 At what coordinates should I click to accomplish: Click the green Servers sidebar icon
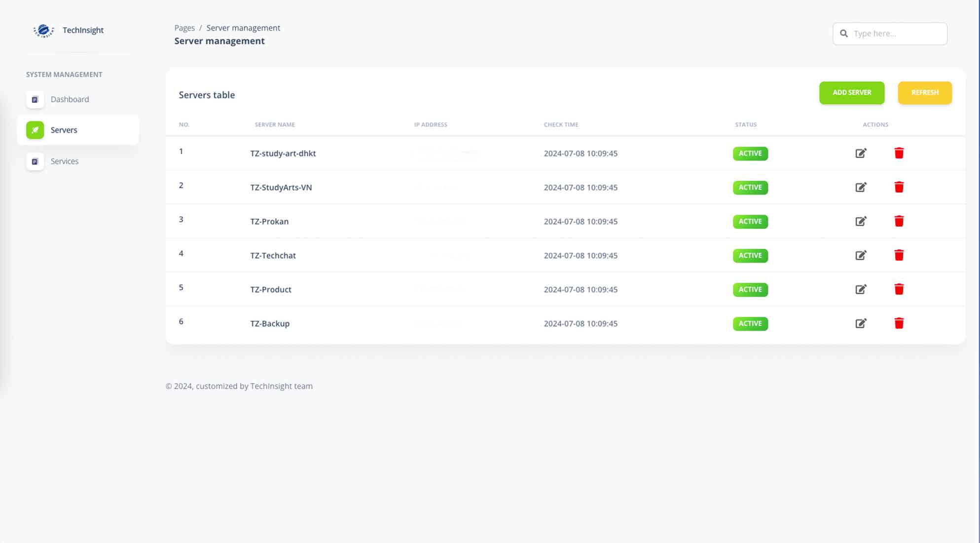coord(35,130)
